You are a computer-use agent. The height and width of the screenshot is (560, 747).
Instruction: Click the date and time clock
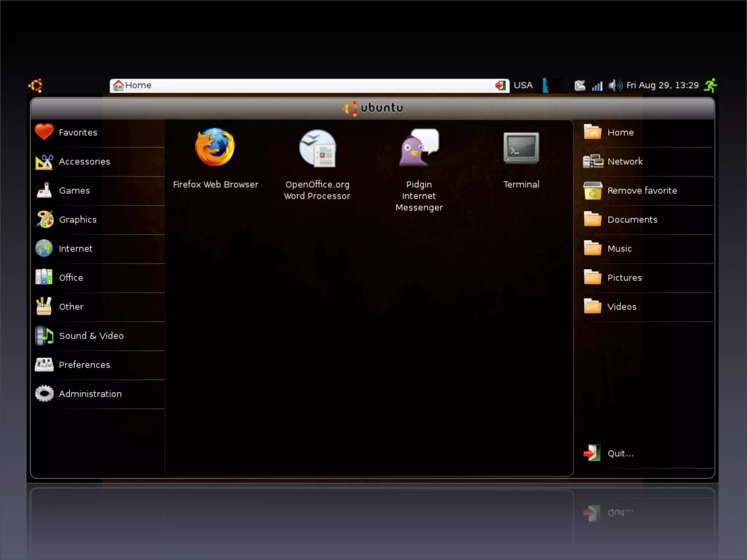pos(662,85)
